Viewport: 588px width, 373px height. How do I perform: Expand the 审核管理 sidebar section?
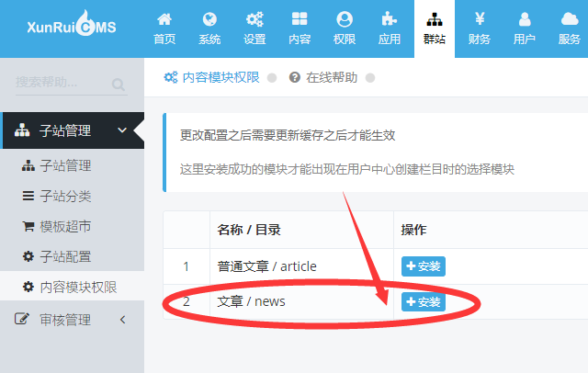(72, 320)
